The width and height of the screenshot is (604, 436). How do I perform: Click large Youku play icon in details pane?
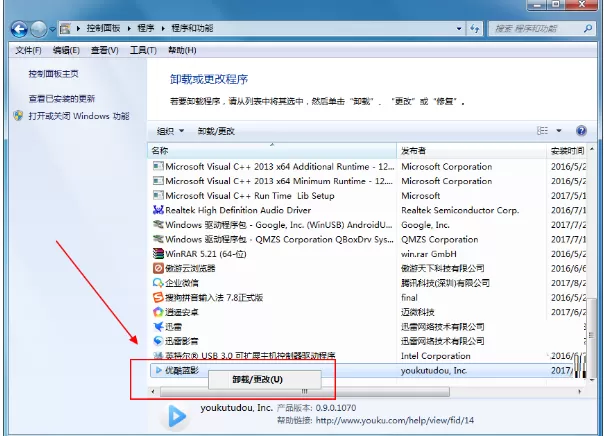176,416
